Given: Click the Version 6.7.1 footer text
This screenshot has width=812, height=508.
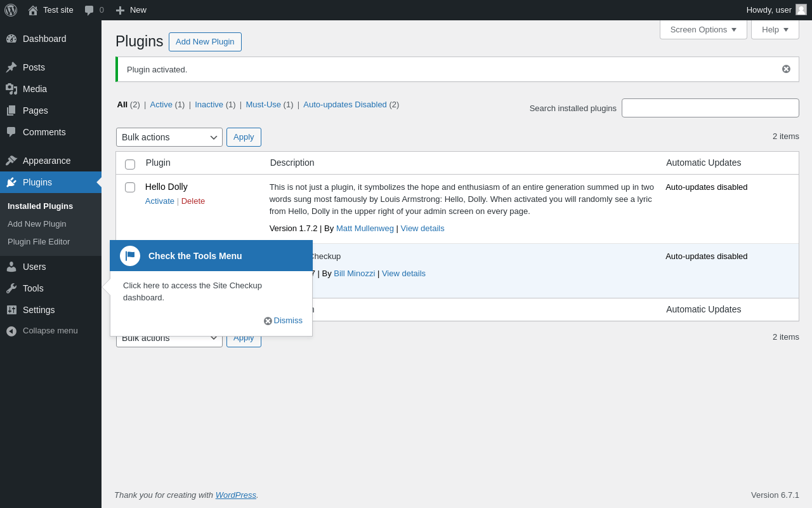Looking at the screenshot, I should click(x=775, y=495).
